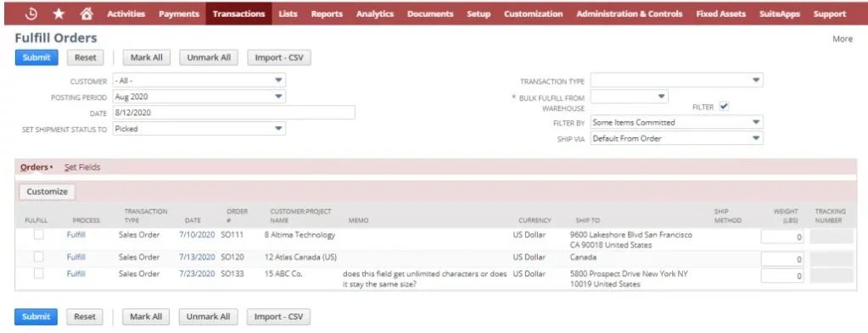Open the SuiteApps menu
The width and height of the screenshot is (868, 333).
(780, 14)
